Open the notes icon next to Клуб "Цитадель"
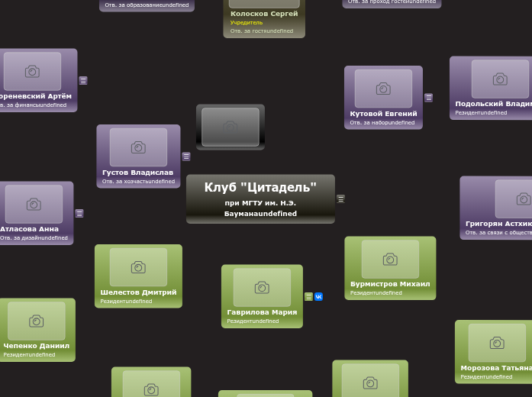 (x=340, y=198)
